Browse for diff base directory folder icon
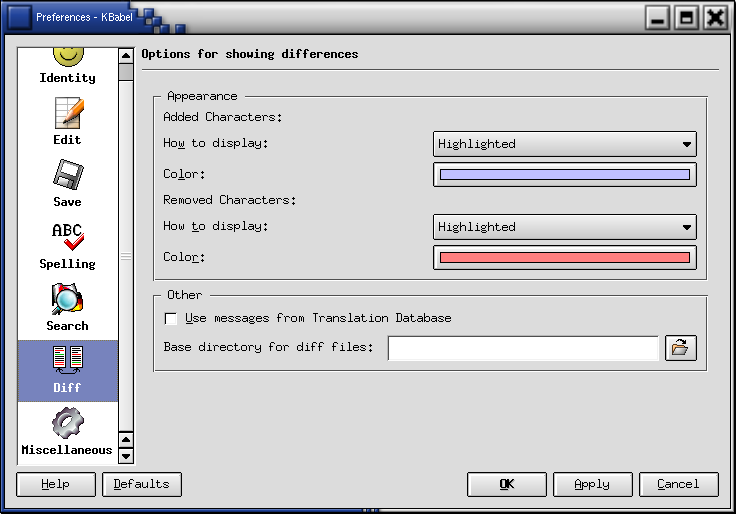This screenshot has height=514, width=736. pyautogui.click(x=680, y=348)
